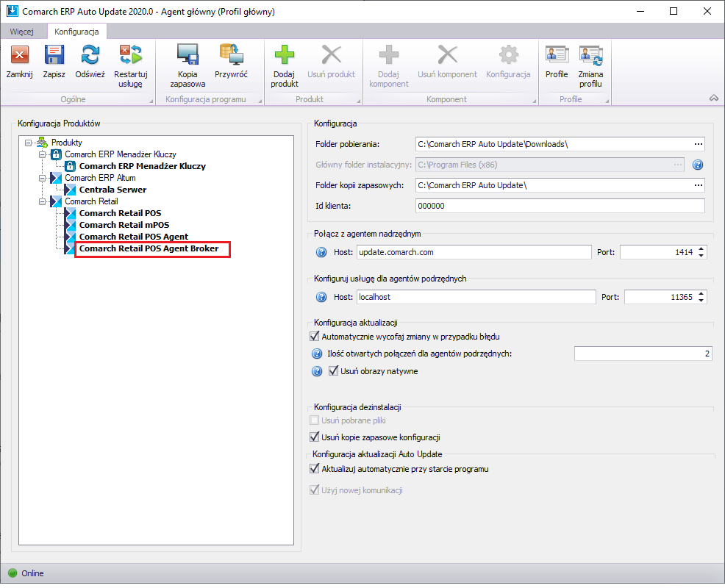725x588 pixels.
Task: Collapse the ribbon with the chevron icon
Action: 714,98
